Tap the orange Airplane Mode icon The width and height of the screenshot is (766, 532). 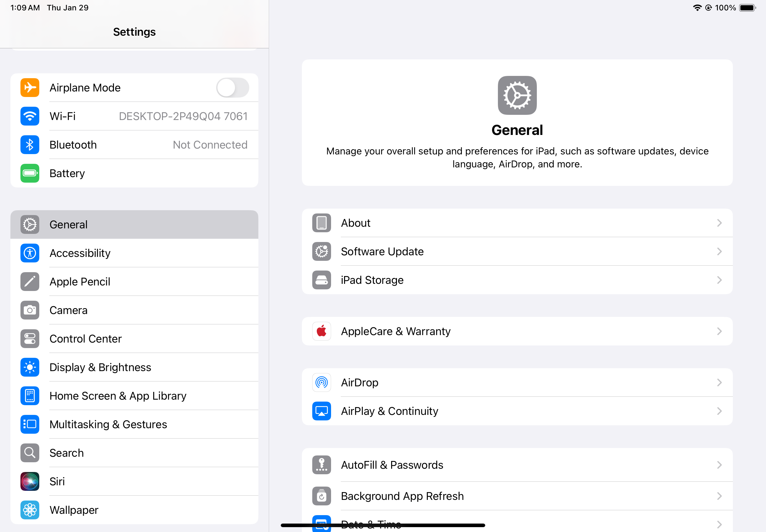coord(30,88)
